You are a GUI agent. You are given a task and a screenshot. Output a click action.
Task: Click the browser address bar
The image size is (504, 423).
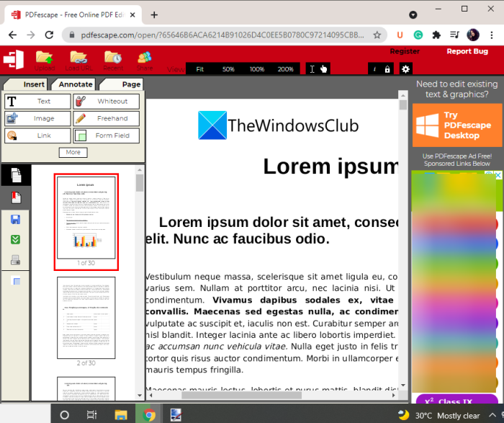(x=222, y=35)
